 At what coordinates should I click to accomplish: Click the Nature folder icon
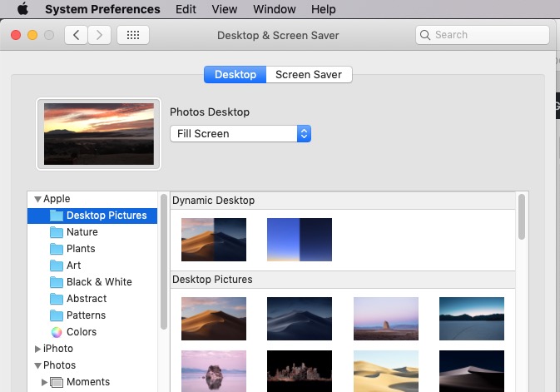tap(57, 232)
